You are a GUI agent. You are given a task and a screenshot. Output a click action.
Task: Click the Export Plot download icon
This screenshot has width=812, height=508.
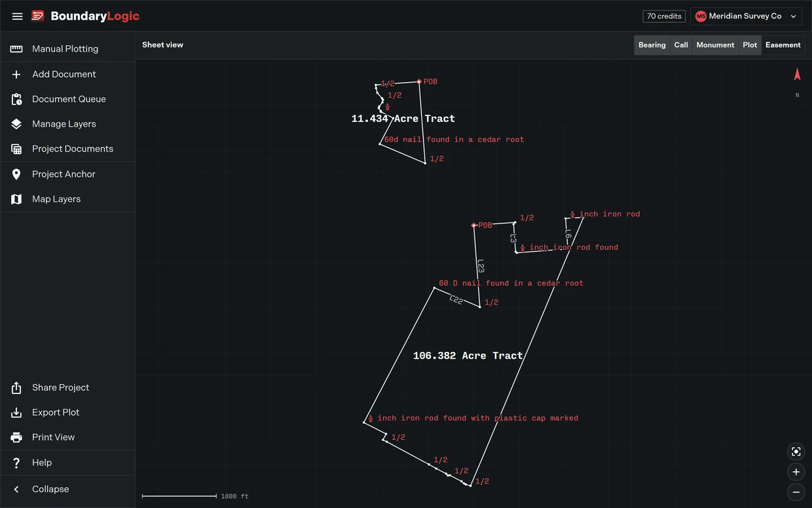[16, 412]
